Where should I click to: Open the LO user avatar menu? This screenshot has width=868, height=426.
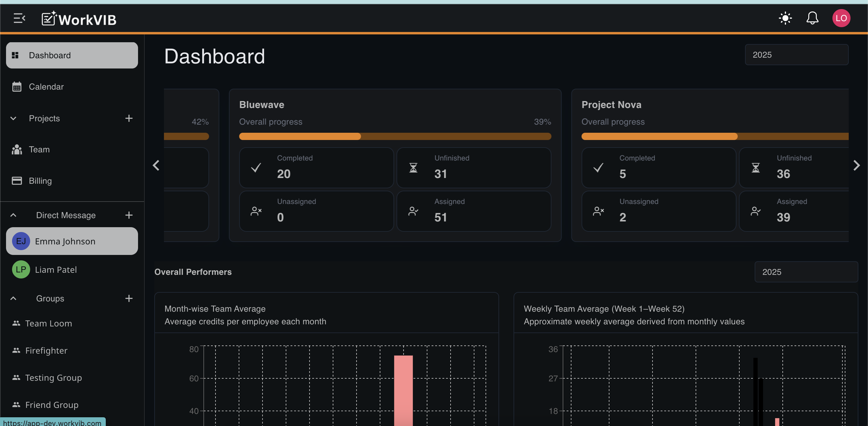[841, 18]
